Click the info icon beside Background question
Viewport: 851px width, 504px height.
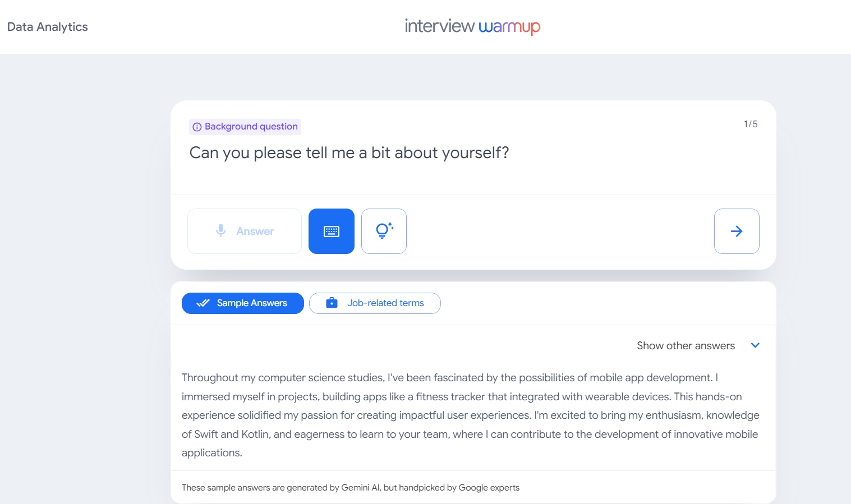coord(197,127)
